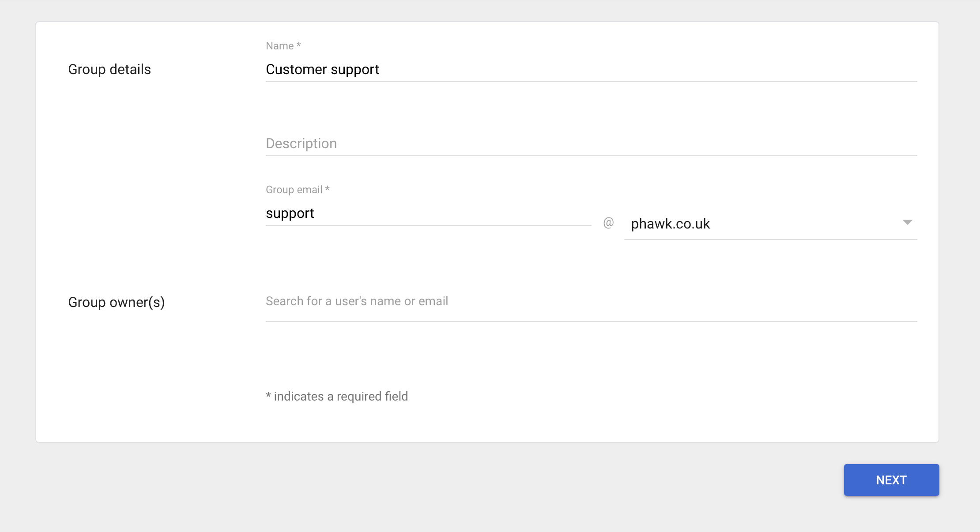Click the Name * label above the field
Image resolution: width=980 pixels, height=532 pixels.
click(x=283, y=46)
